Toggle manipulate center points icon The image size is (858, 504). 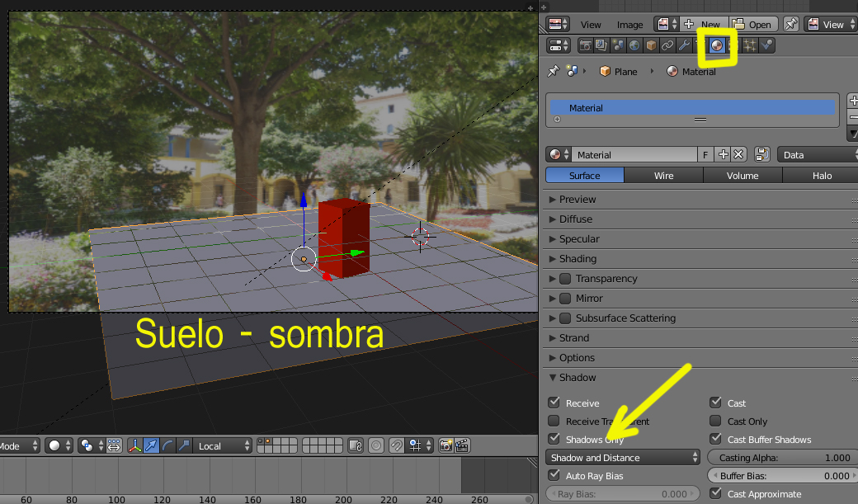(113, 445)
